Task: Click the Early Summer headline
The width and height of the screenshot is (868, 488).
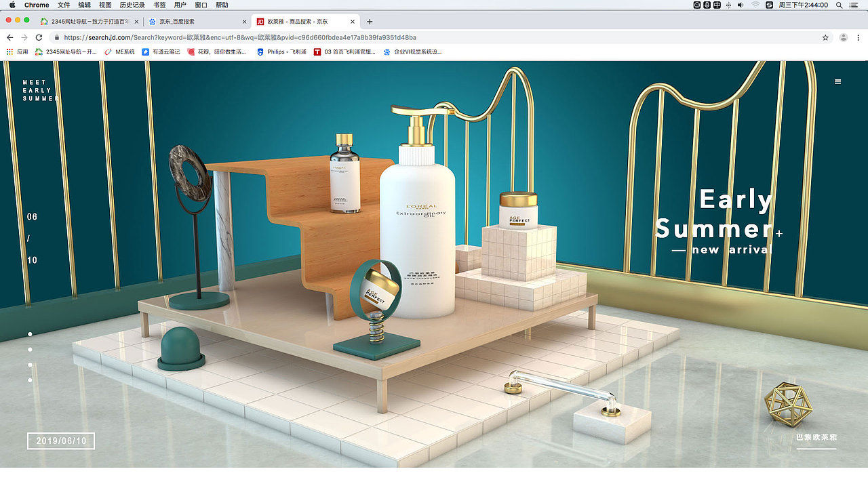Action: (715, 214)
